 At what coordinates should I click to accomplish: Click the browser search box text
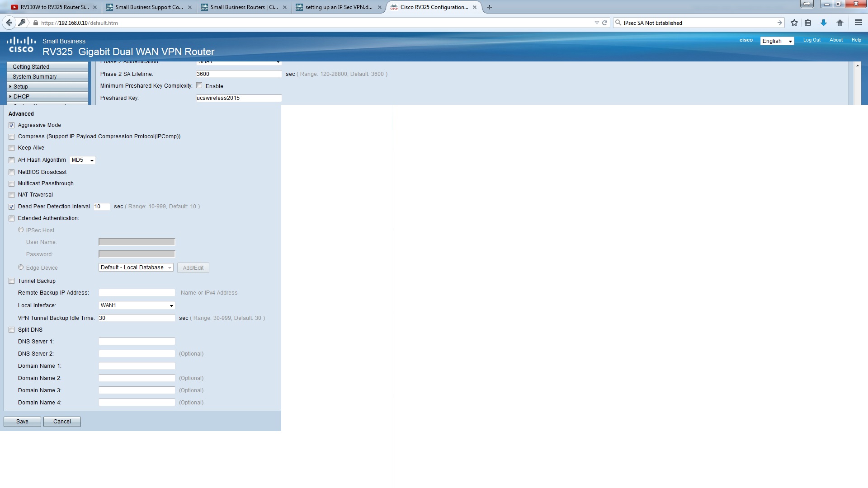click(x=652, y=23)
